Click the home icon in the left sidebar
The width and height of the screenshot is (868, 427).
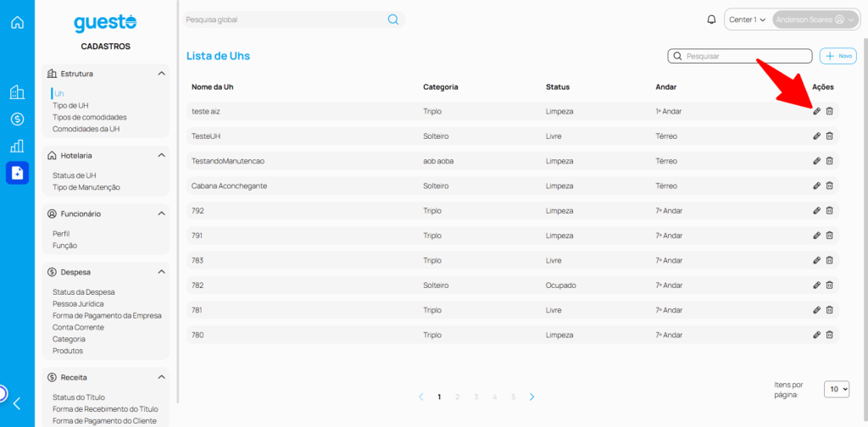(17, 22)
